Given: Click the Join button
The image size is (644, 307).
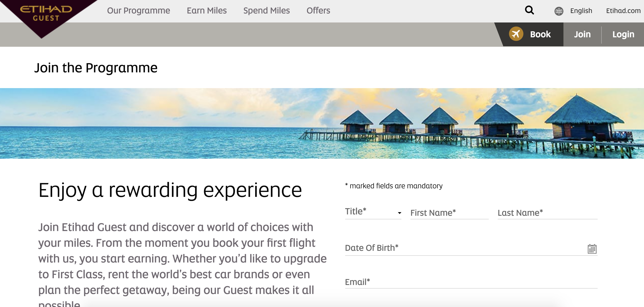Looking at the screenshot, I should coord(582,34).
